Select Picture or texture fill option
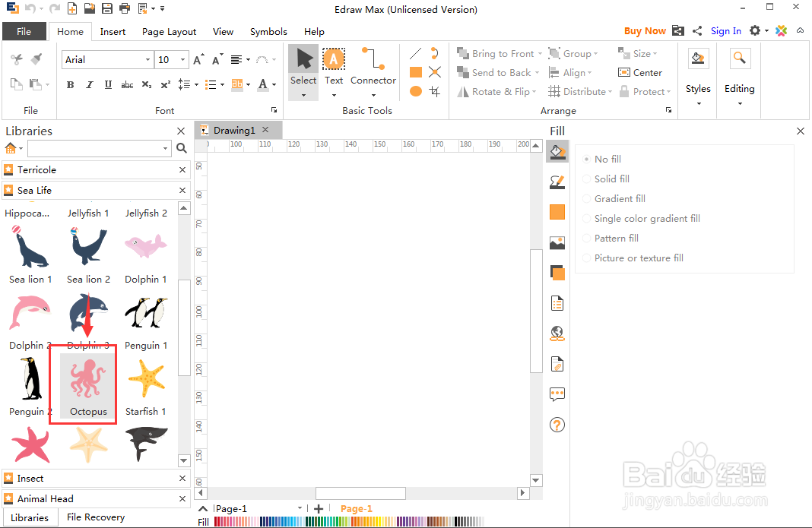This screenshot has height=528, width=812. pos(633,258)
